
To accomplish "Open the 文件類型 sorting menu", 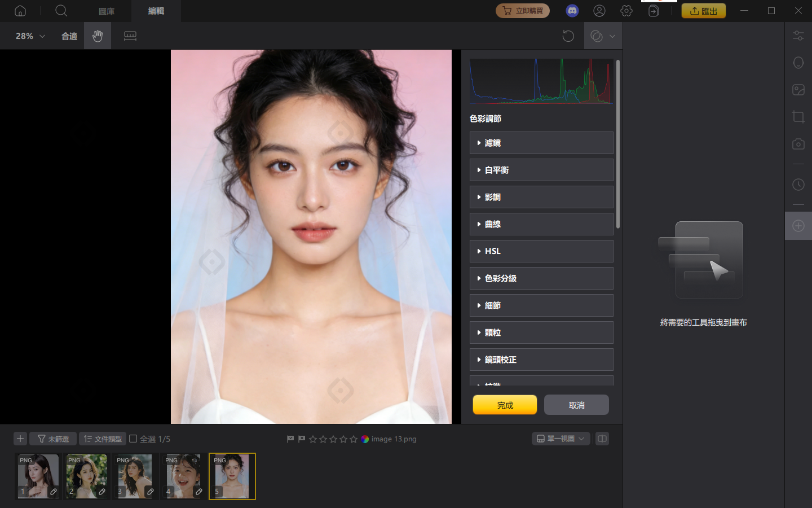I will (102, 439).
